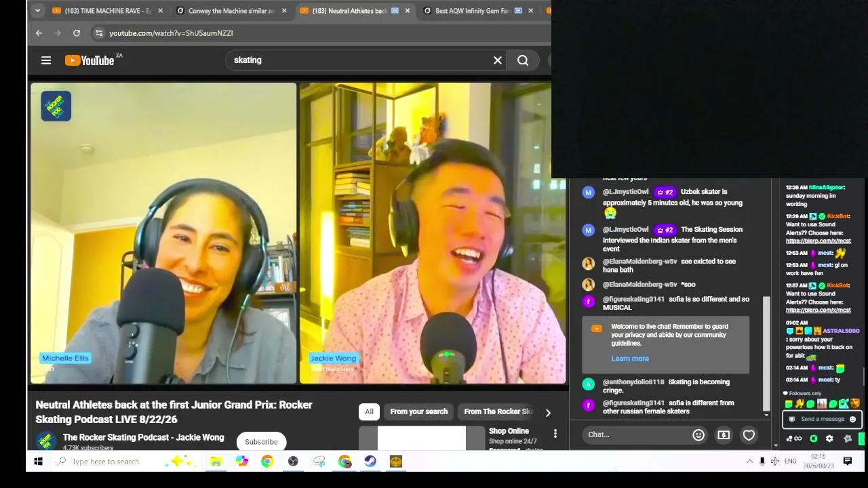
Task: Open File Explorer from the taskbar
Action: [x=216, y=462]
